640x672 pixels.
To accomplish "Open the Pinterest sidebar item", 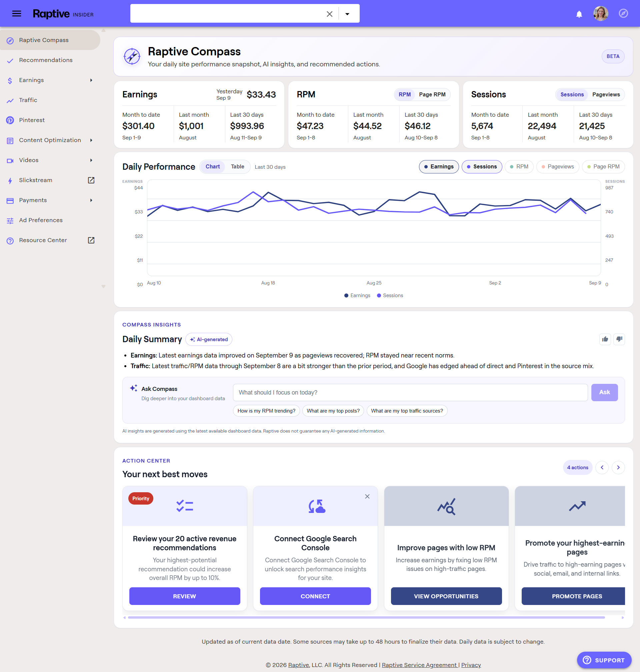I will pyautogui.click(x=50, y=120).
